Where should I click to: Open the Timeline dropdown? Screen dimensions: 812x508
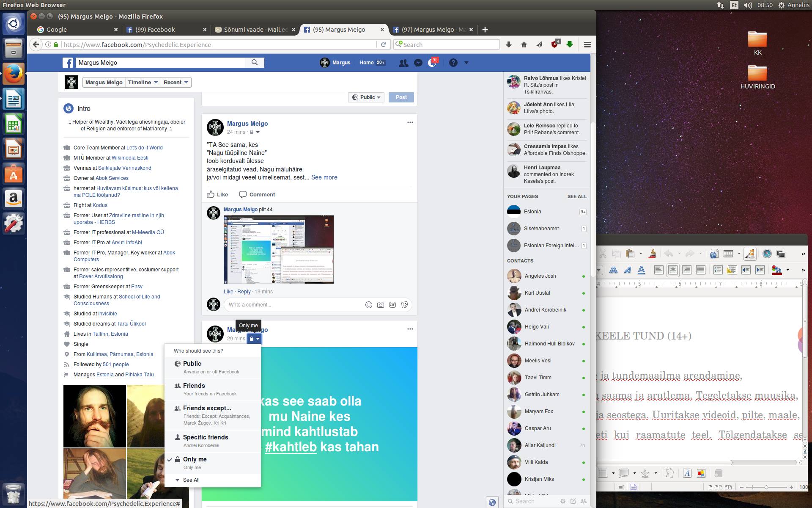tap(143, 83)
